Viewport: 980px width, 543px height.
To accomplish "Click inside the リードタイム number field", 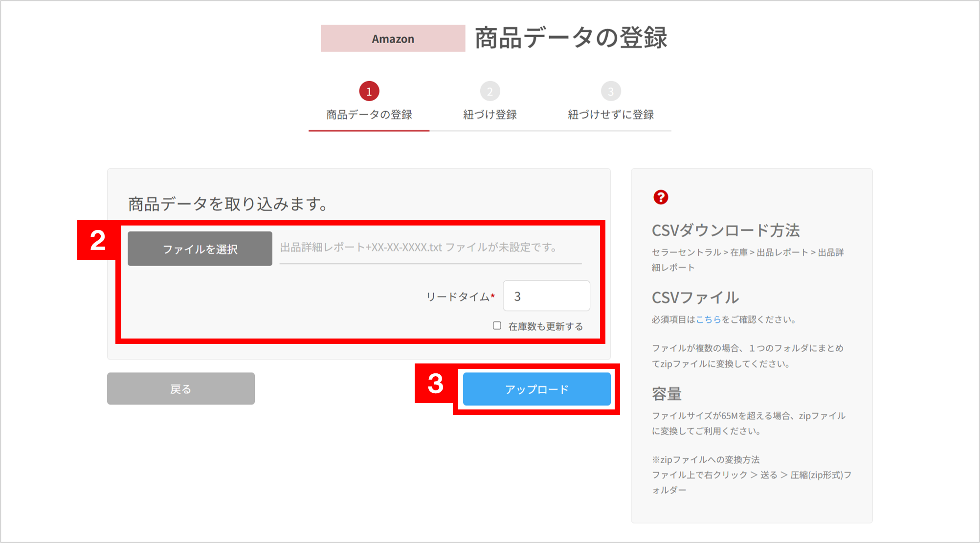I will tap(546, 295).
